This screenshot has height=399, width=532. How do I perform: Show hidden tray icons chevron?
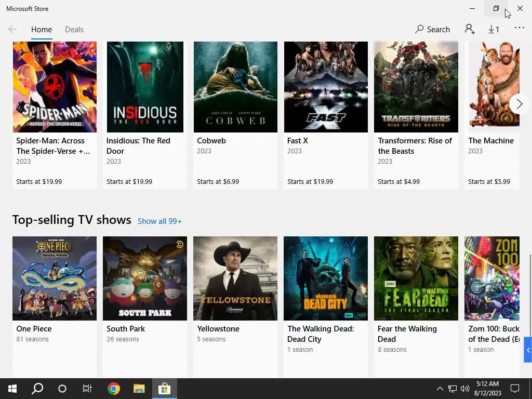click(x=440, y=389)
